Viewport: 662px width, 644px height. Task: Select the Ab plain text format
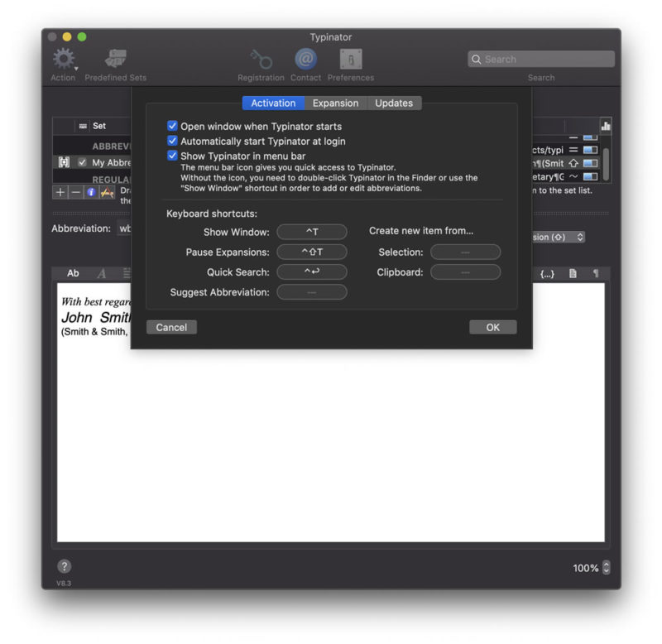(73, 273)
